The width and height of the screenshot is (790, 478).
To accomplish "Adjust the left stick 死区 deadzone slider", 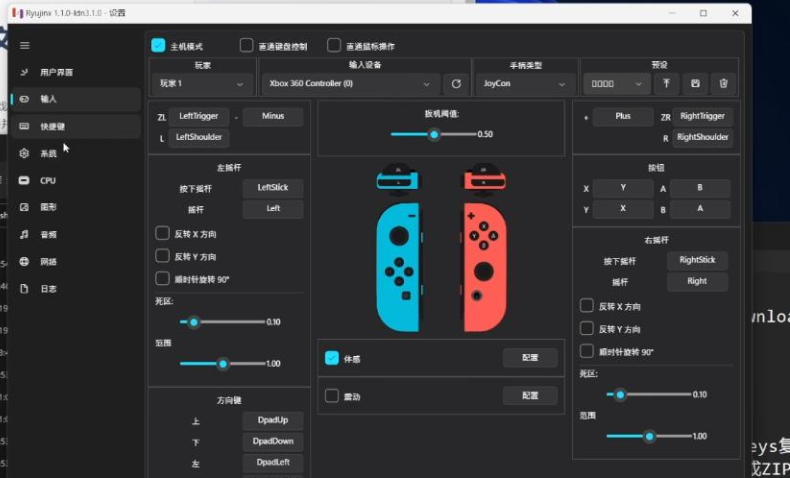I will click(x=222, y=322).
